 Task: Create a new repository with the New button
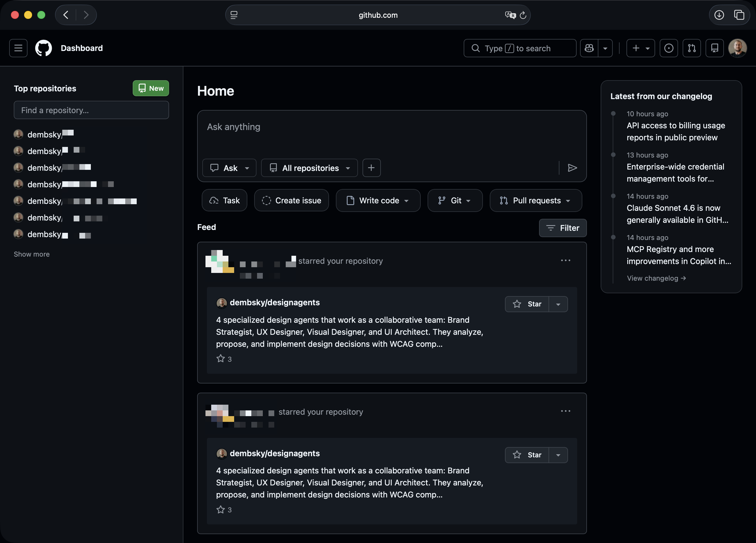click(x=150, y=88)
